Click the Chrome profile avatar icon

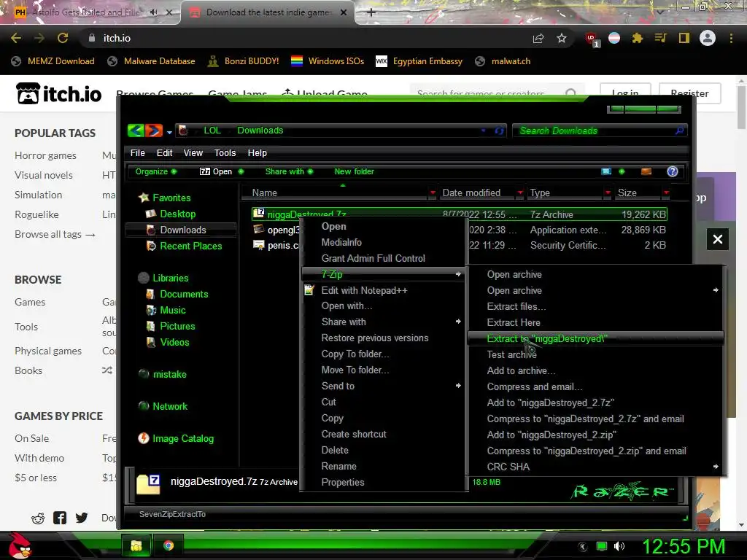[x=708, y=38]
